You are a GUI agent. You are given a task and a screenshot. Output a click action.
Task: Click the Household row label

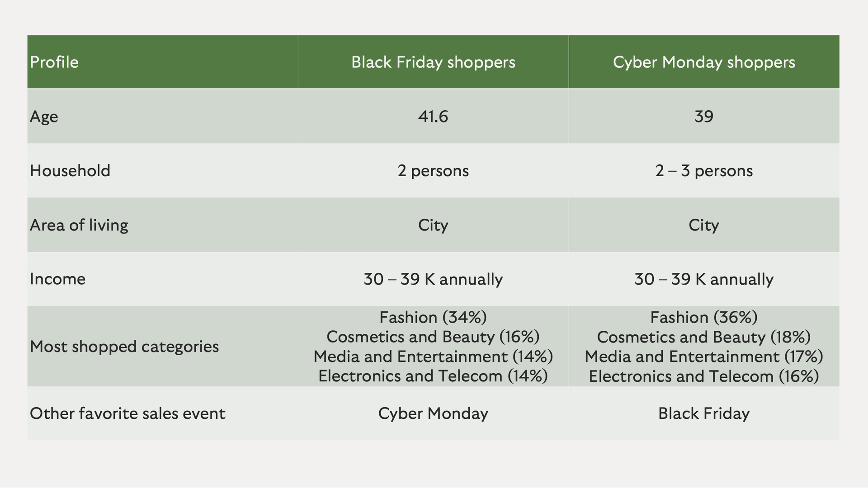(70, 171)
